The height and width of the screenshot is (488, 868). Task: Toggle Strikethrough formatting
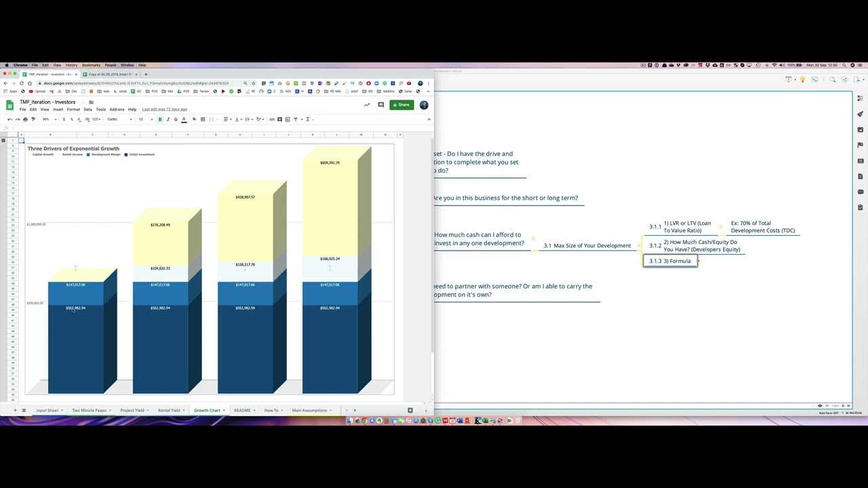pyautogui.click(x=176, y=119)
